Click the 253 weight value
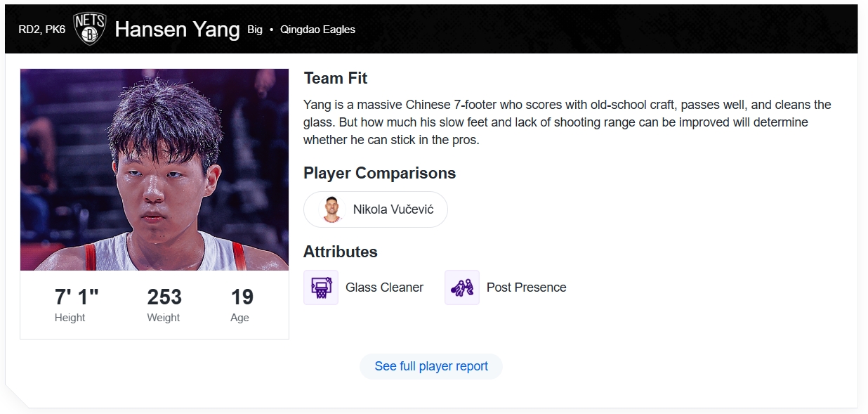 click(x=164, y=297)
